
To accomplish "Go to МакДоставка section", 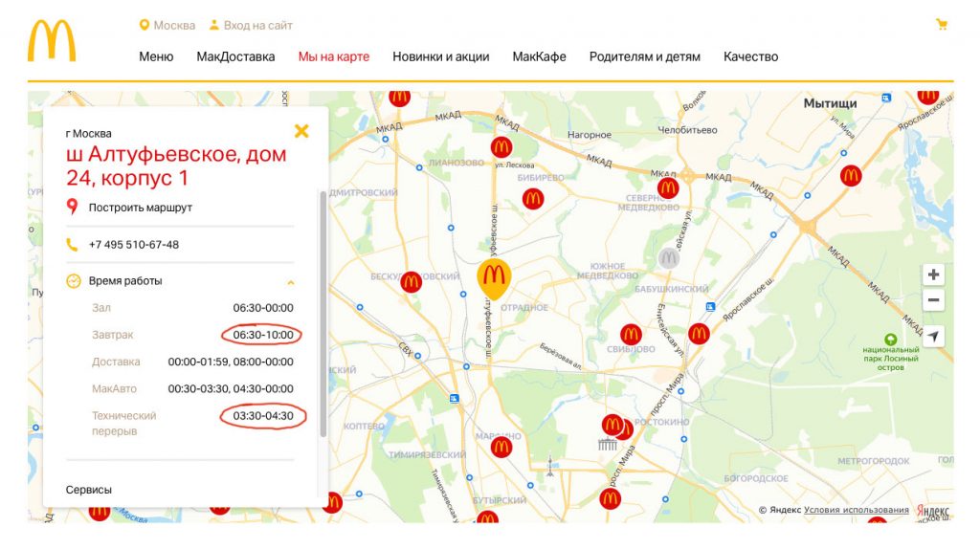I will (235, 56).
